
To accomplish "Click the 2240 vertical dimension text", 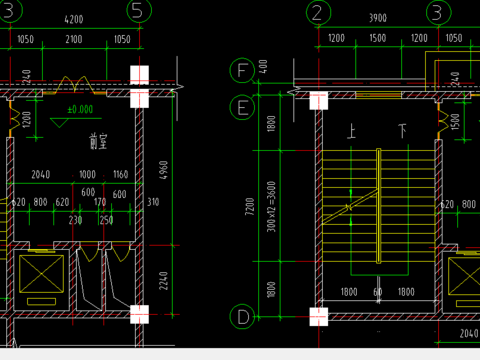I will tap(163, 281).
